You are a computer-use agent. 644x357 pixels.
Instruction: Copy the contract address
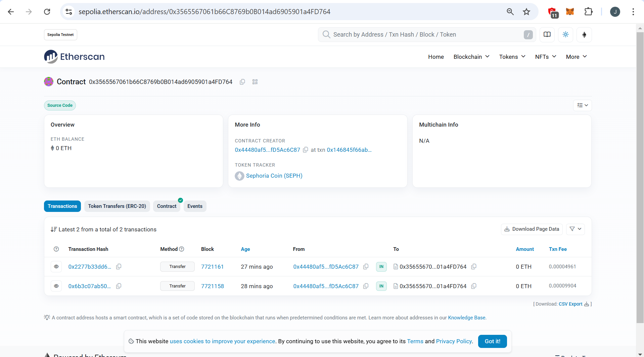pyautogui.click(x=242, y=82)
